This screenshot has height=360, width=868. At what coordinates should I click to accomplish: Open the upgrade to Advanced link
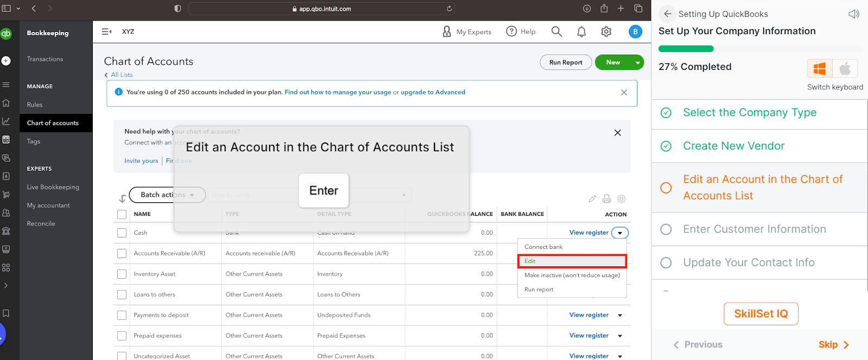point(433,92)
